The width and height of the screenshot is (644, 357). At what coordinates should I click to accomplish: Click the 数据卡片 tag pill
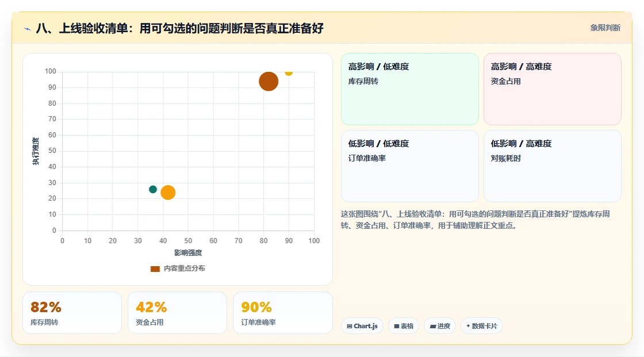pyautogui.click(x=482, y=326)
